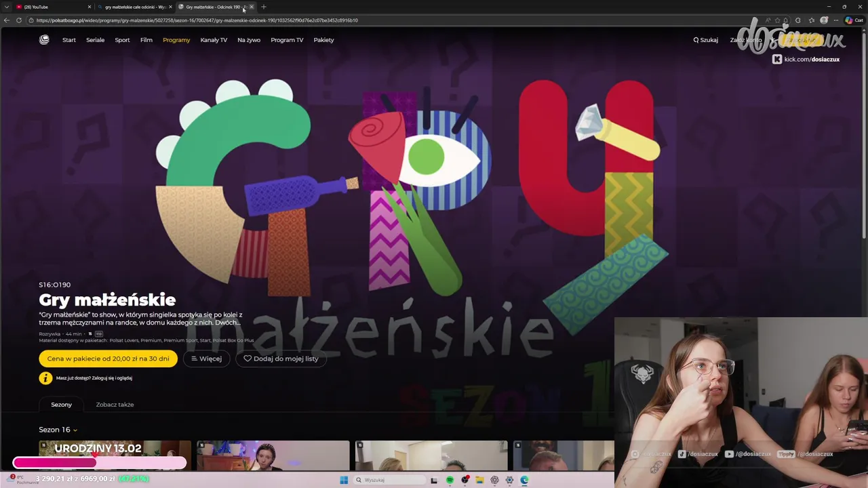Click the Windows Start button

[x=344, y=480]
